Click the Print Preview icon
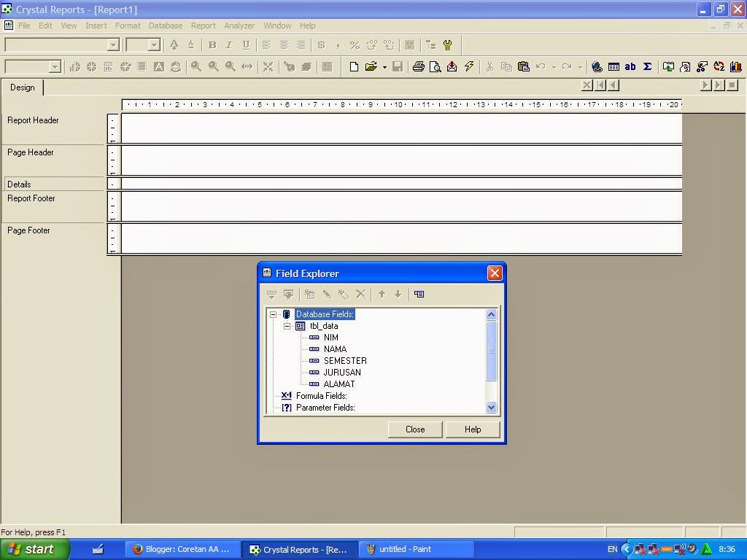Viewport: 747px width, 560px height. [x=435, y=66]
